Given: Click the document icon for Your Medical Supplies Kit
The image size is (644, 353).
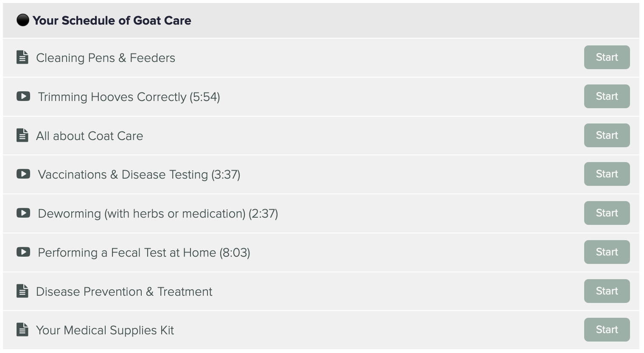Looking at the screenshot, I should click(22, 330).
